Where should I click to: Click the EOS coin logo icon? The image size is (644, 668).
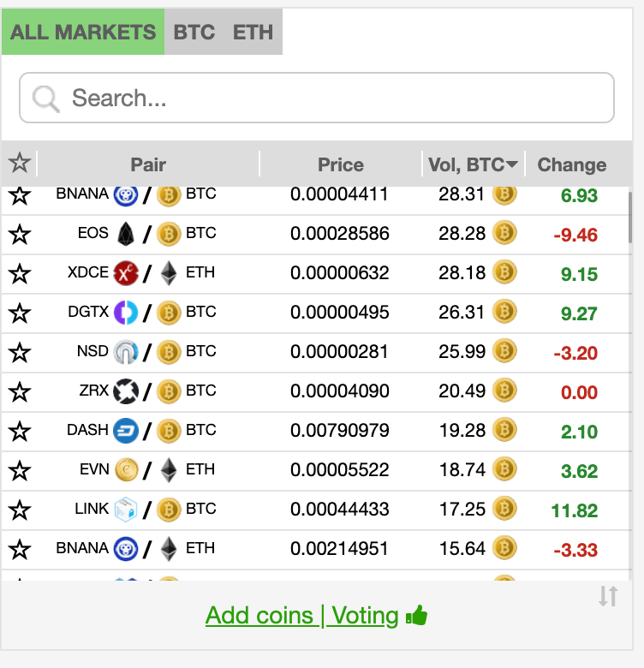[x=126, y=234]
